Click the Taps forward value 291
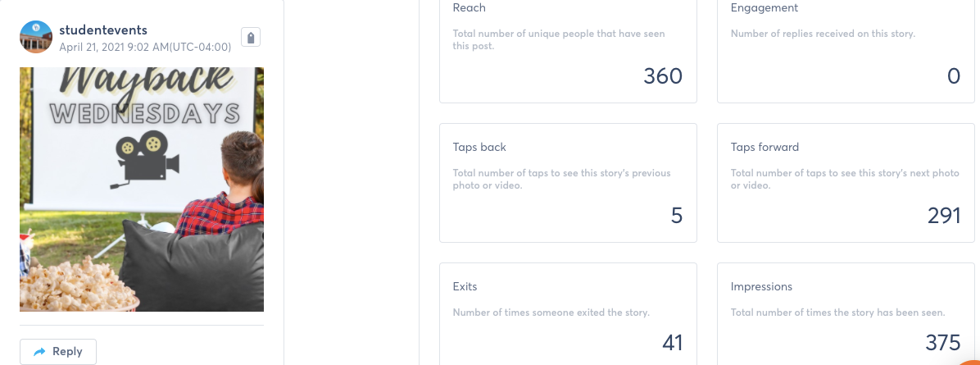The width and height of the screenshot is (980, 365). click(x=944, y=216)
